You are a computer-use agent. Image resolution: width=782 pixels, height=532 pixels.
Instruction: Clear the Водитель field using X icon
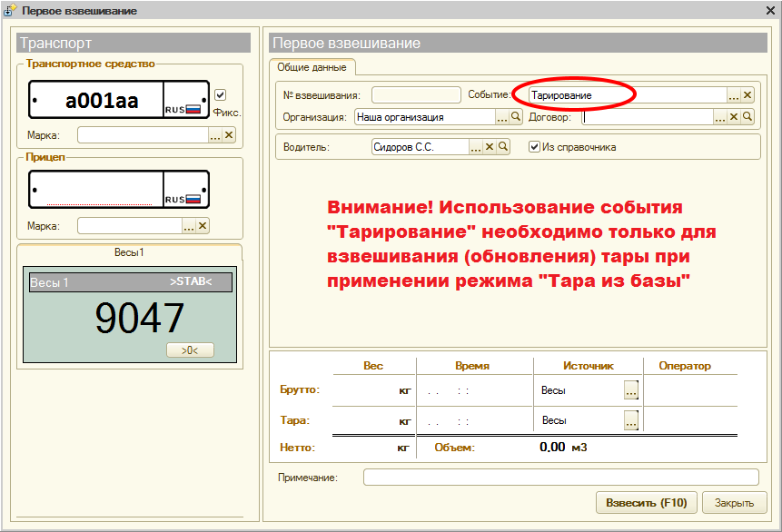point(489,147)
